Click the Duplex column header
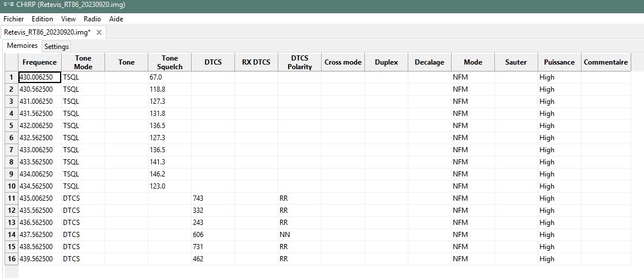Viewport: 644px width, 278px height. (x=386, y=62)
